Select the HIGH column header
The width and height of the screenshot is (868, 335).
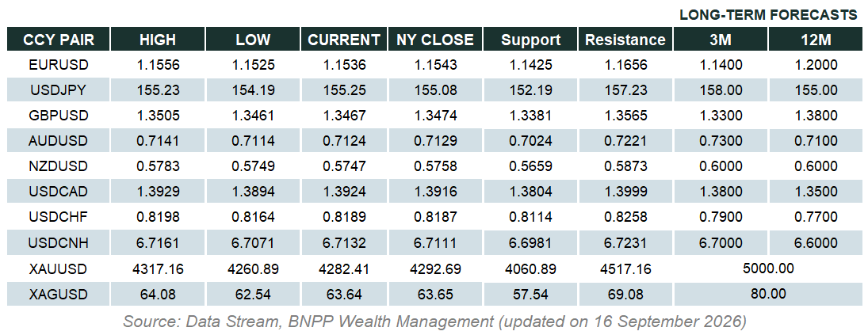click(158, 40)
